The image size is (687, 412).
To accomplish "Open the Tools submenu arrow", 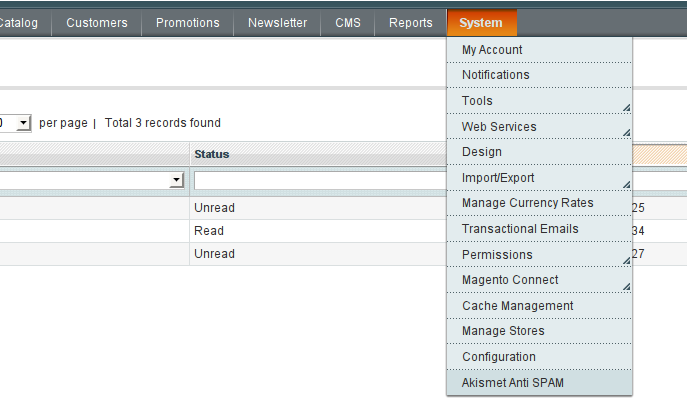I will point(627,108).
